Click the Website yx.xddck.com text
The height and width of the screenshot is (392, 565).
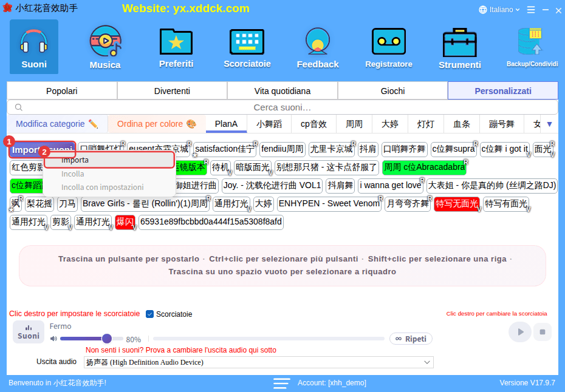(x=185, y=8)
